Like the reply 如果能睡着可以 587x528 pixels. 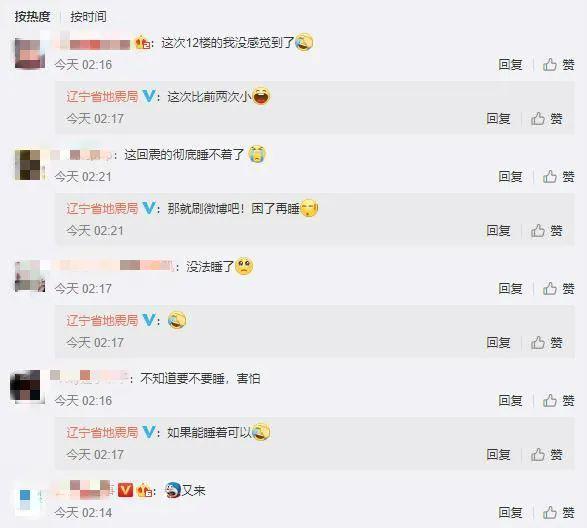point(547,455)
